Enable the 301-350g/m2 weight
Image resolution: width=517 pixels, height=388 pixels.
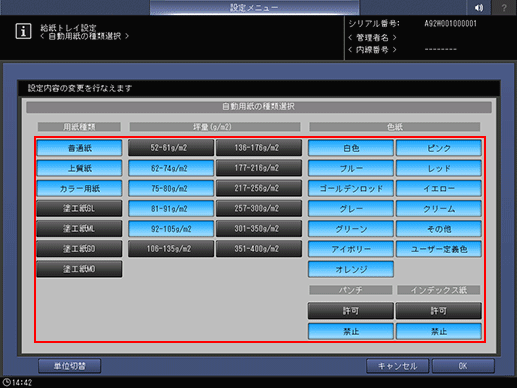coord(259,229)
